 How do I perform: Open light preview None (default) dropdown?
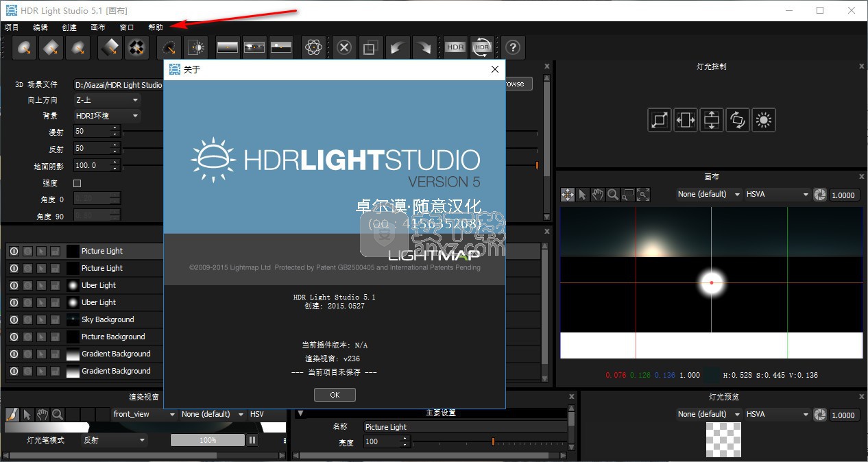[x=709, y=414]
